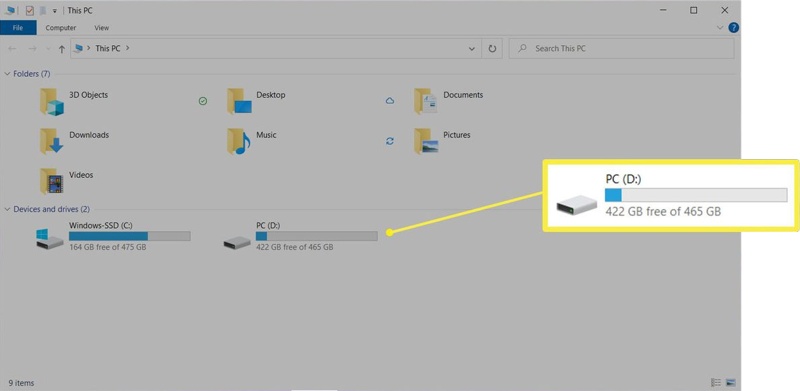Collapse the Devices and drives (2) group
The height and width of the screenshot is (391, 800).
[7, 209]
